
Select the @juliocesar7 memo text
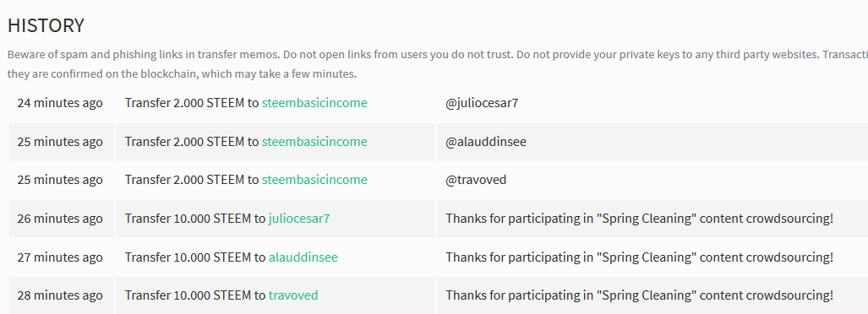coord(482,103)
